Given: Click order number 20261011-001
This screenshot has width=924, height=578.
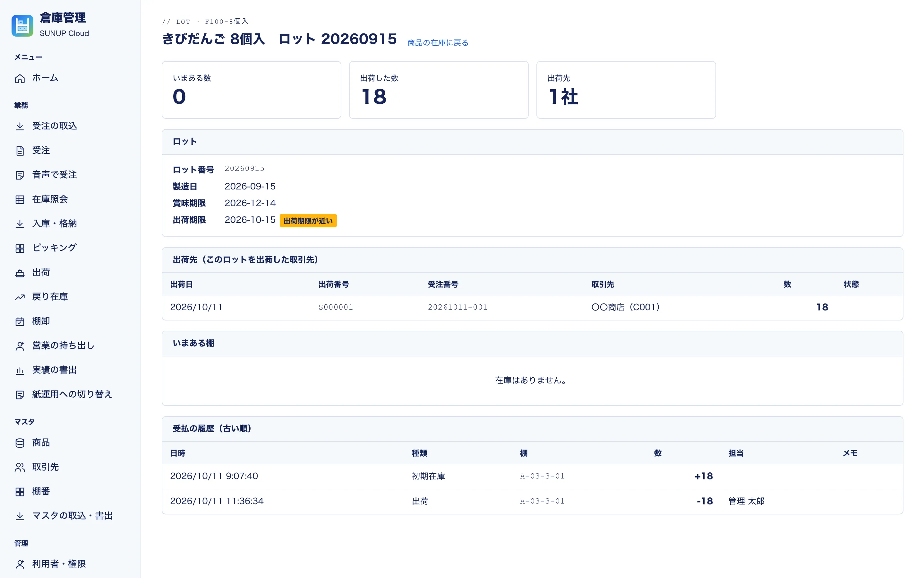Looking at the screenshot, I should (458, 307).
